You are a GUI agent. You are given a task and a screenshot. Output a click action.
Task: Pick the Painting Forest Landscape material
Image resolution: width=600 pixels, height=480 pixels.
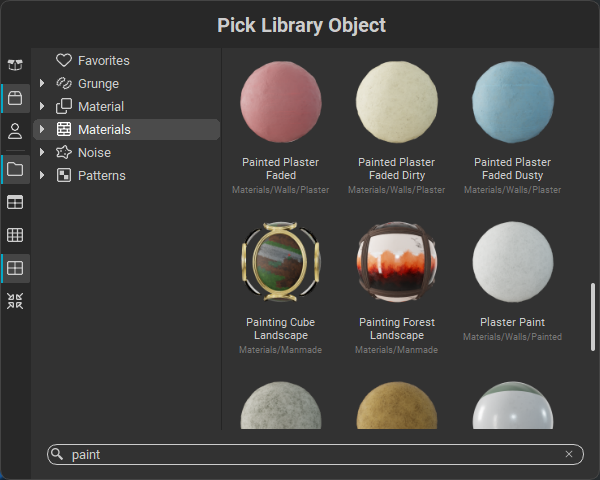(x=397, y=287)
